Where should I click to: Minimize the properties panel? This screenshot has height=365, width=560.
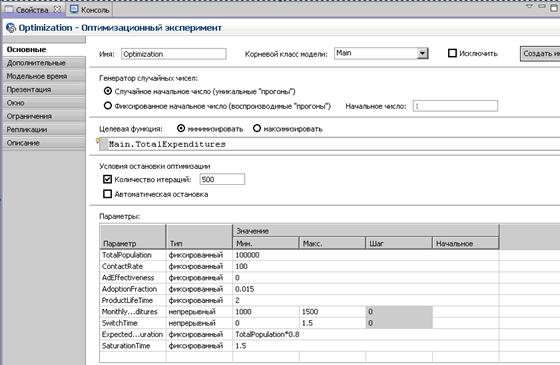point(542,6)
